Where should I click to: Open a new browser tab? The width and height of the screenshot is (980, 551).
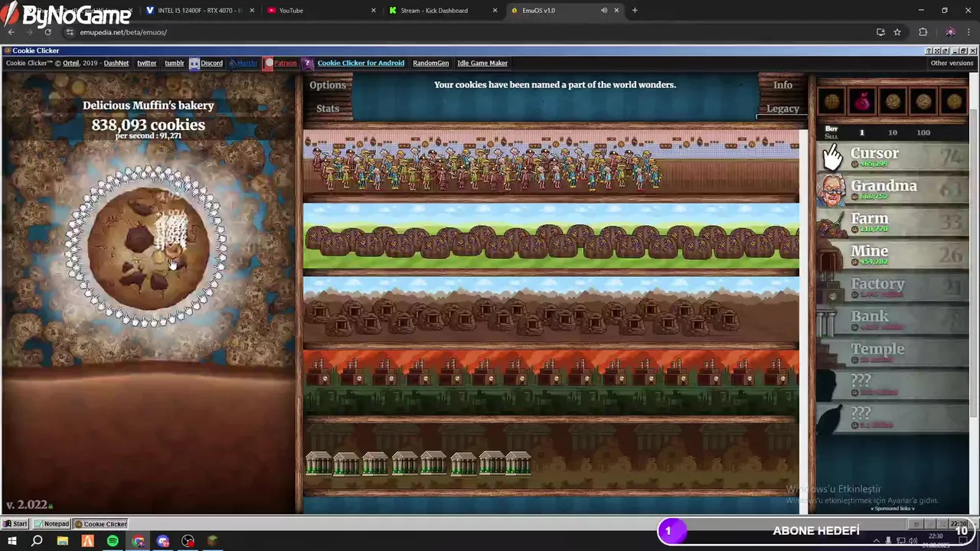click(x=635, y=11)
